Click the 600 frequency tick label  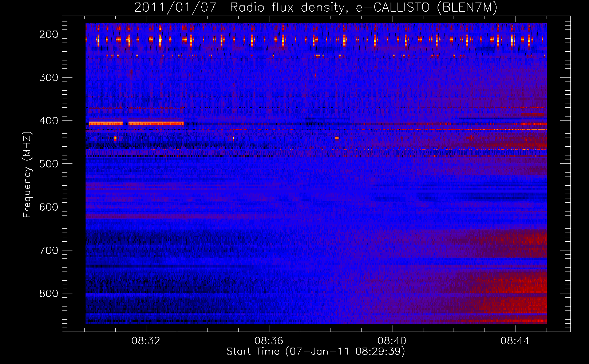(x=49, y=207)
